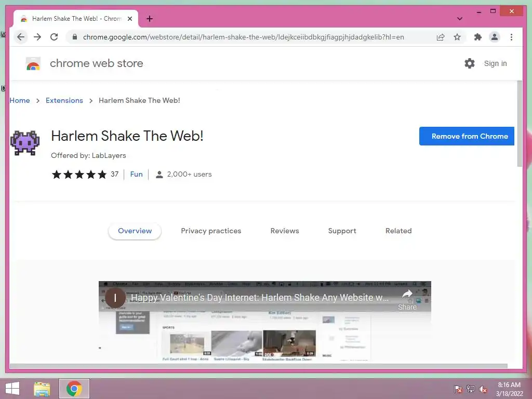Viewport: 532px width, 399px height.
Task: Go to Extensions breadcrumb
Action: click(64, 100)
